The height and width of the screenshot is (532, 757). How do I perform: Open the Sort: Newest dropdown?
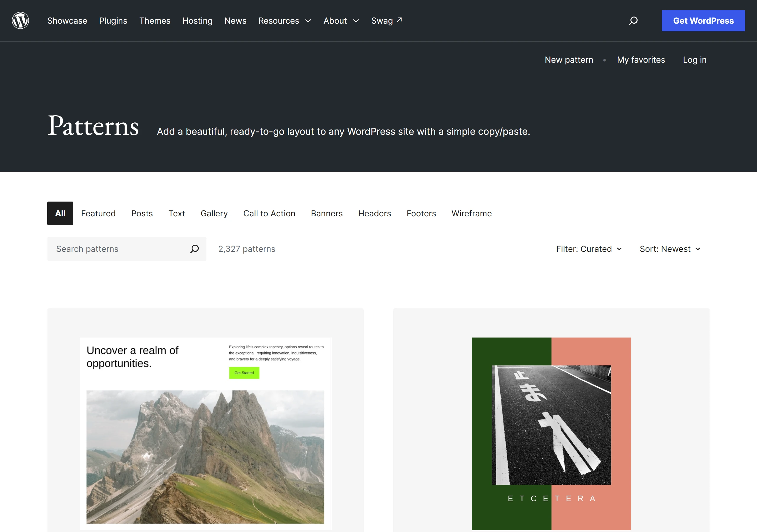pos(670,249)
